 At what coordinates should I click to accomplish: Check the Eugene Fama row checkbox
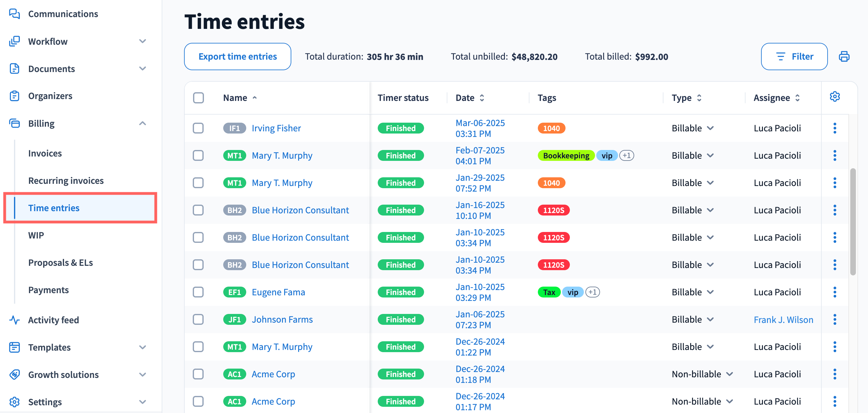tap(198, 292)
